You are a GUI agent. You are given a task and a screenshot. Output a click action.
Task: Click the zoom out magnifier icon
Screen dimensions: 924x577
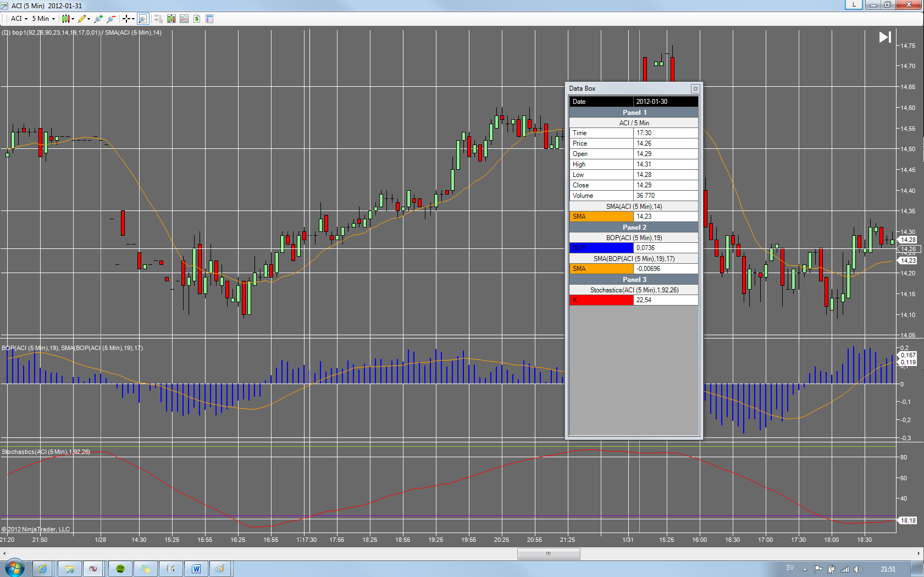(x=111, y=19)
